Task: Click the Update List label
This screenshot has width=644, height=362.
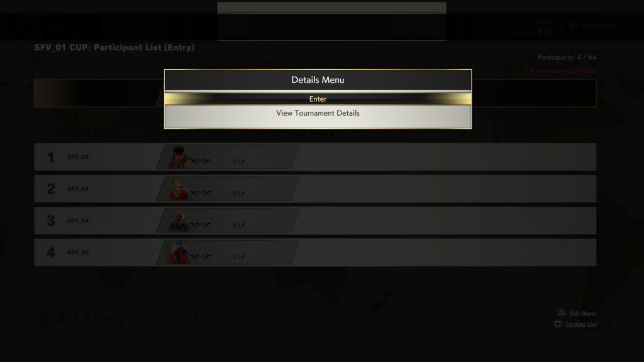Action: (580, 325)
